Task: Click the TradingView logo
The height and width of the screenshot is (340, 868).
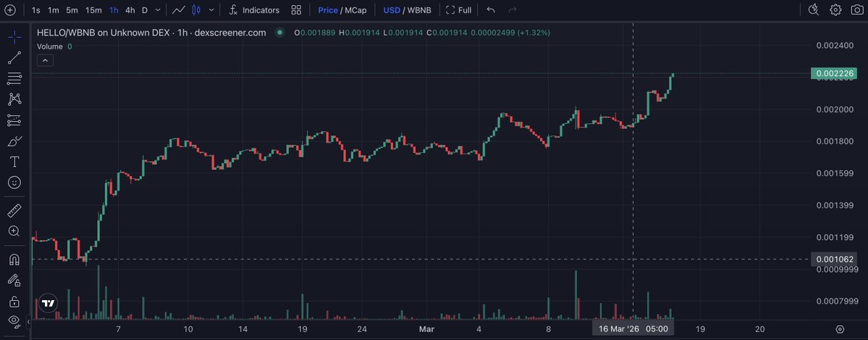Action: pos(49,303)
